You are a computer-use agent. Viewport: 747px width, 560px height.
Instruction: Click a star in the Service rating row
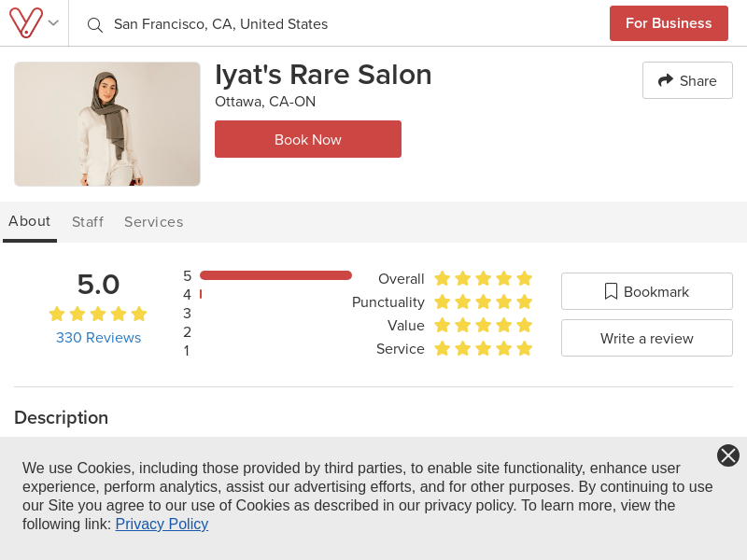click(483, 348)
